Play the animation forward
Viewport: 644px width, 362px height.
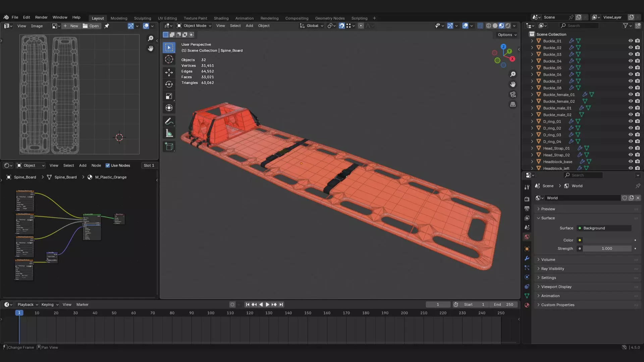[x=267, y=304]
